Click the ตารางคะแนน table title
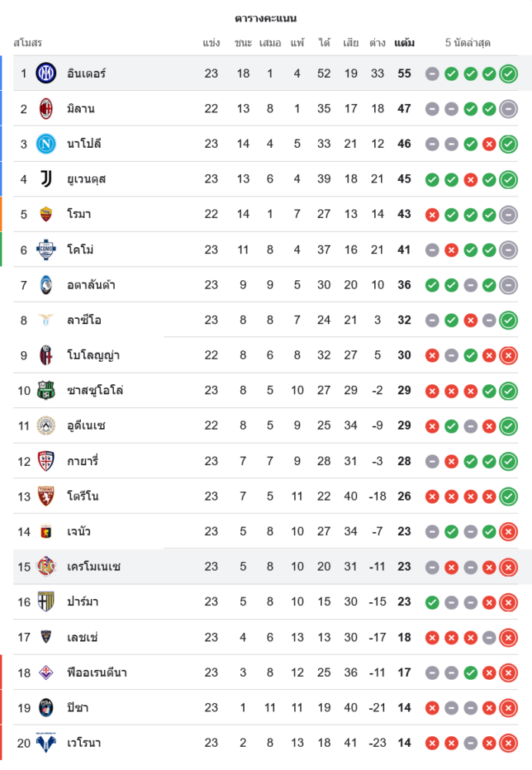Screen dimensions: 532x770 [x=266, y=18]
